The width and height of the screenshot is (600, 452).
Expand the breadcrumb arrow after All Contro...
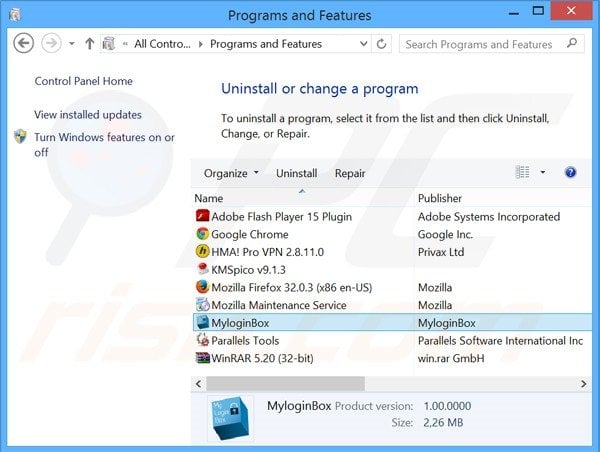(x=201, y=44)
